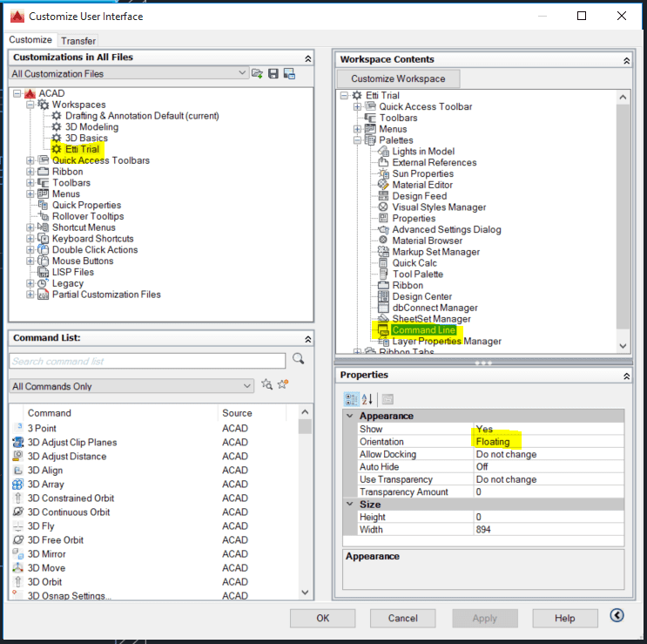Select the Rollover Tooltips tree item
Screen dimensions: 647x644
(88, 216)
